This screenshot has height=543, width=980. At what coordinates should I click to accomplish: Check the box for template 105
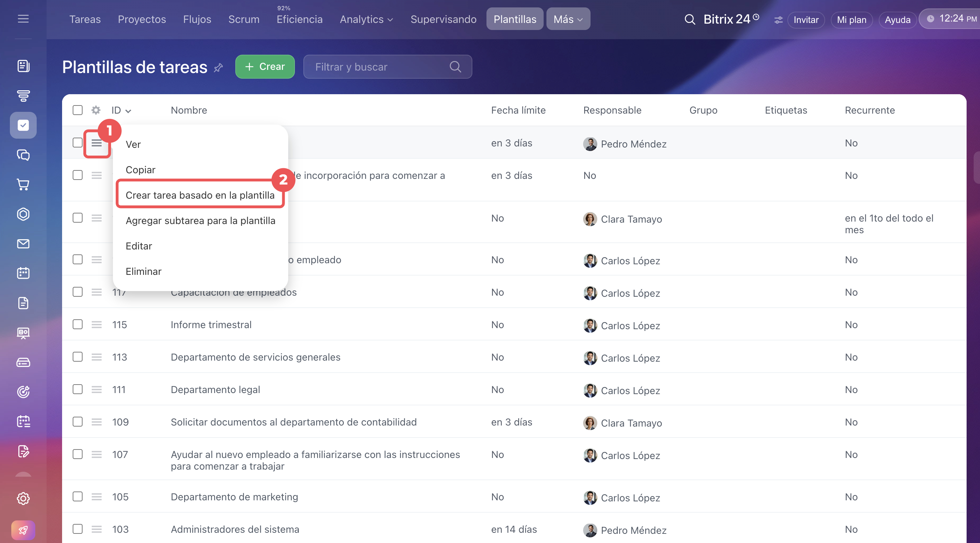78,496
